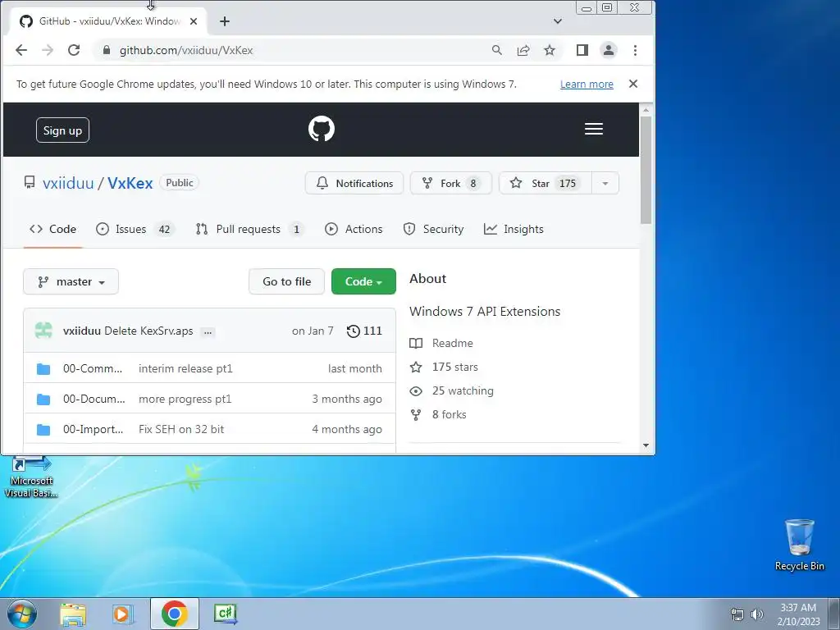Launch Windows Media Player from taskbar

point(123,614)
